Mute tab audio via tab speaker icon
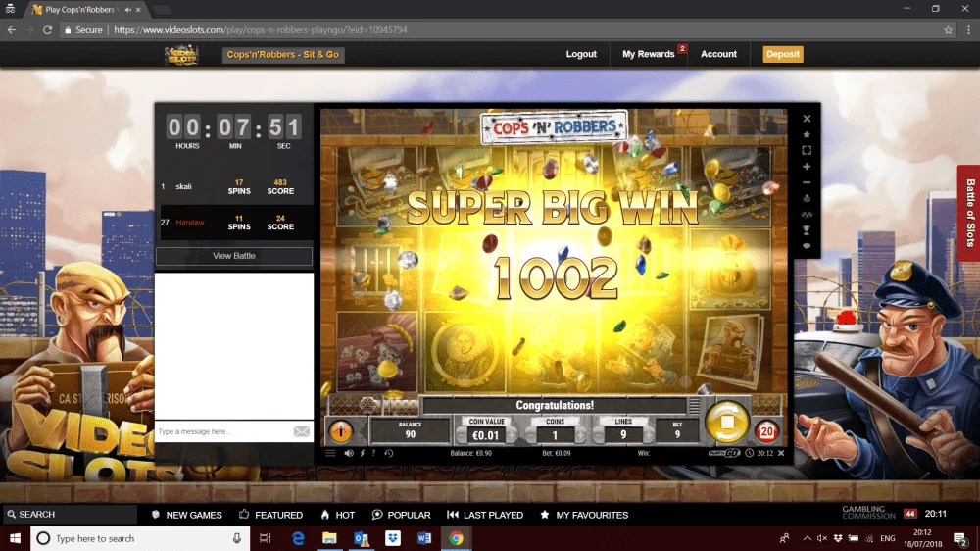The height and width of the screenshot is (551, 980). pyautogui.click(x=127, y=10)
